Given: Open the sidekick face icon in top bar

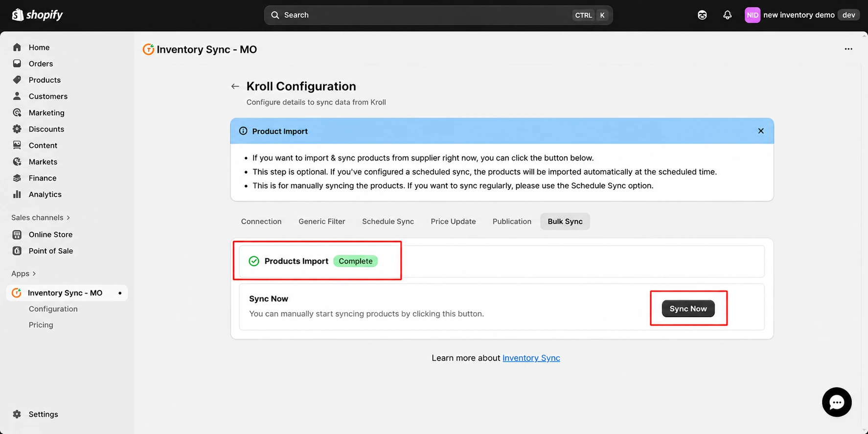Looking at the screenshot, I should pyautogui.click(x=702, y=15).
